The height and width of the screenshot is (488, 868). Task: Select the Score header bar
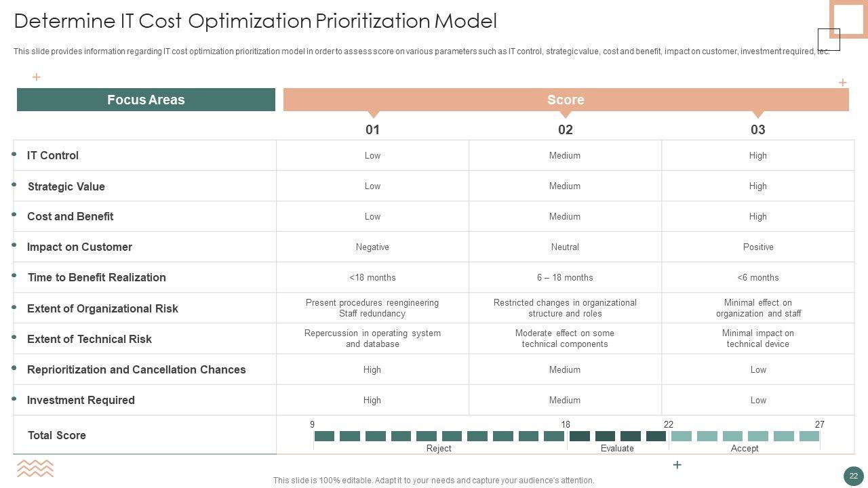[566, 100]
